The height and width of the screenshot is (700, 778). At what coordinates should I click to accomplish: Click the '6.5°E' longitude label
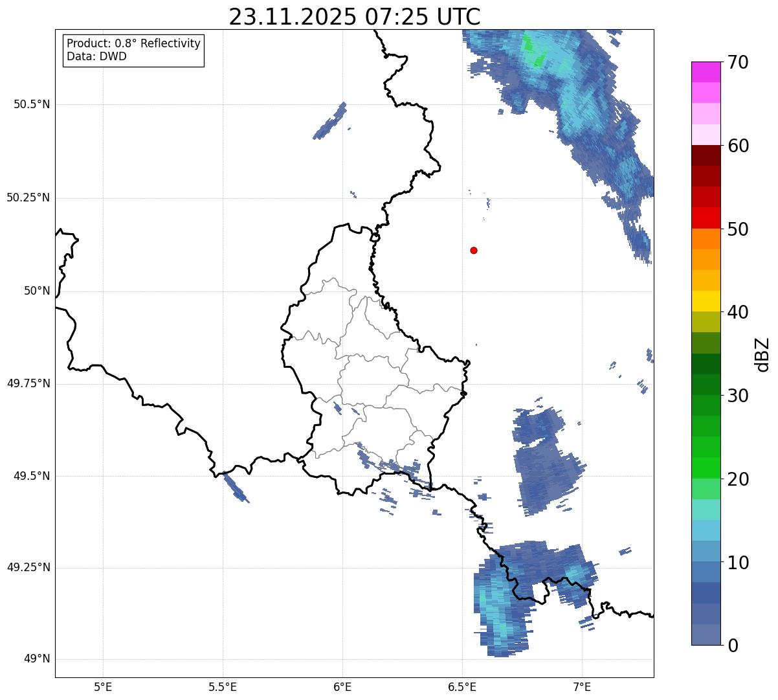coord(462,686)
